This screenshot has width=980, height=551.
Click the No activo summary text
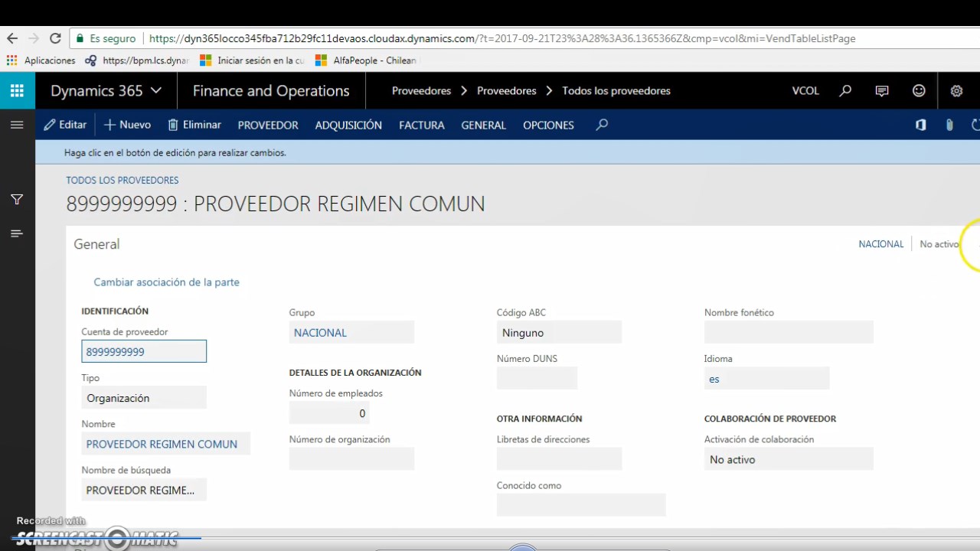click(939, 244)
